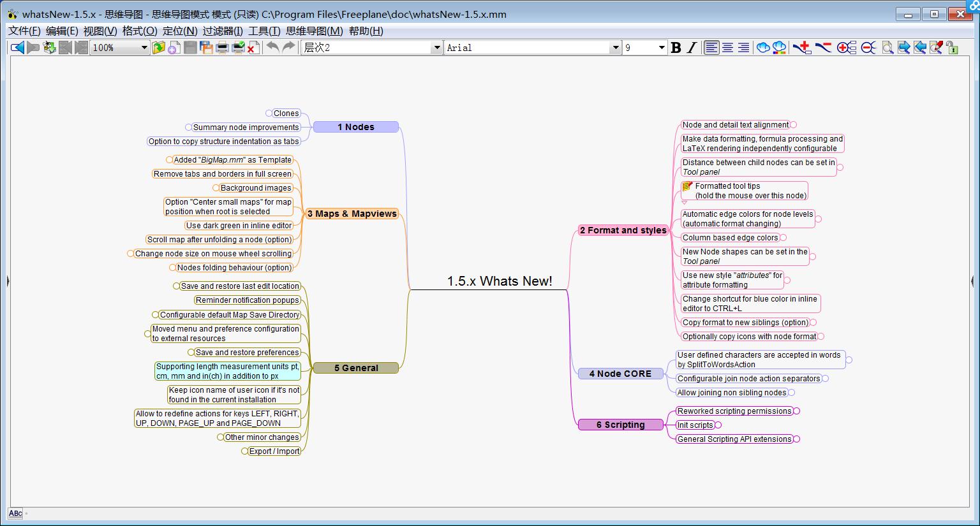Select the '4 Node CORE' node

point(620,374)
